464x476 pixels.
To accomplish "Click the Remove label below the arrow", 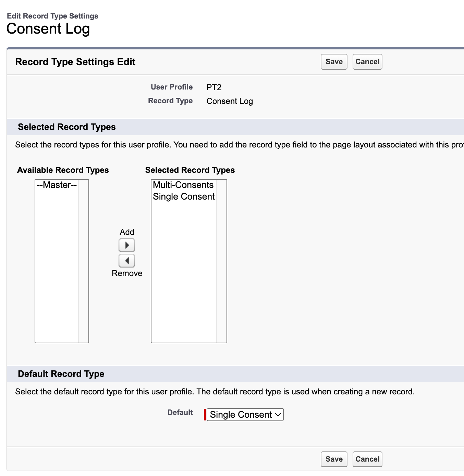I will pos(127,273).
